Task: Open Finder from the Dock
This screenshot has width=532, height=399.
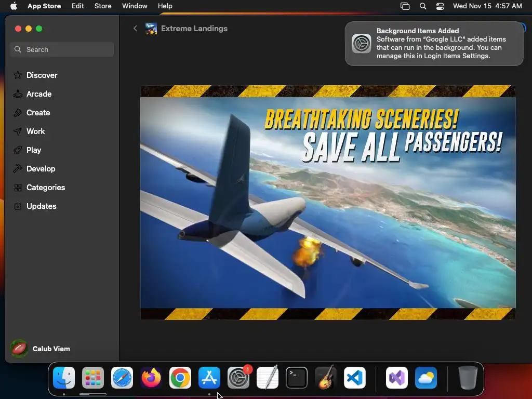Action: (64, 378)
